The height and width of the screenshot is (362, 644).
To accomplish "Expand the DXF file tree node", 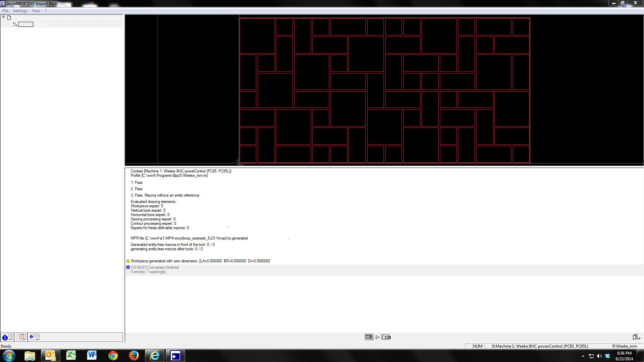I will [3, 17].
